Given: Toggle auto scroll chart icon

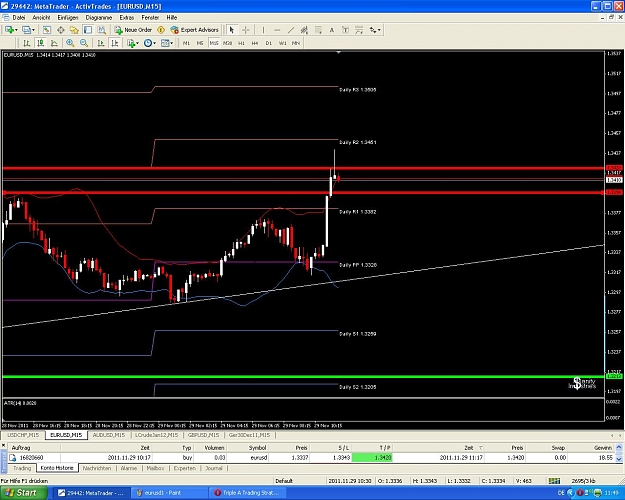Looking at the screenshot, I should 101,43.
